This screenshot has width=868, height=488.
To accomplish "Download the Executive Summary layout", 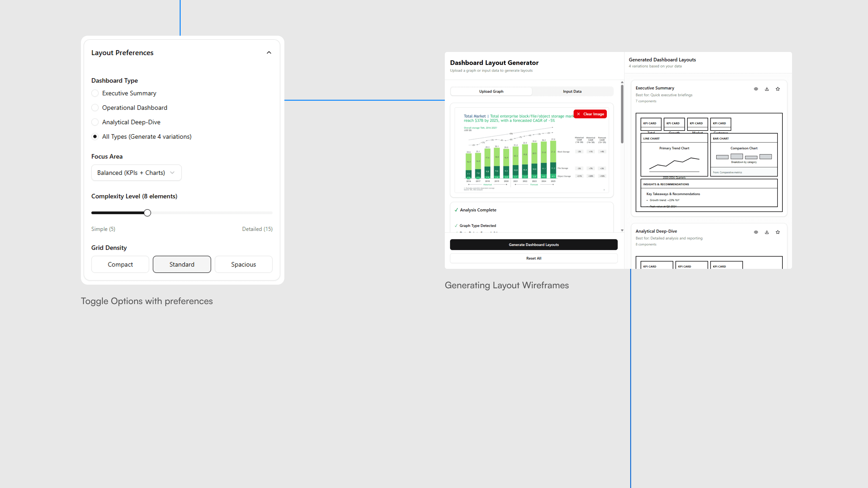I will 767,89.
